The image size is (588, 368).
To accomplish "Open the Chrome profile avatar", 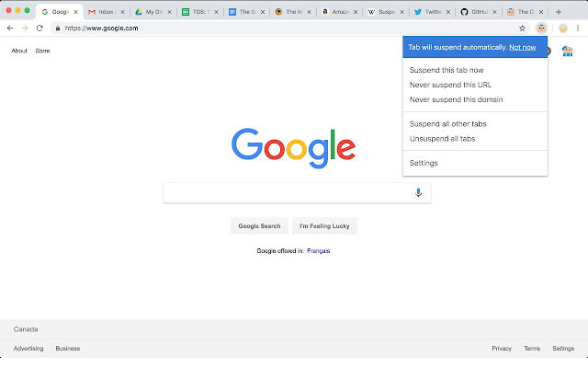I will (563, 29).
